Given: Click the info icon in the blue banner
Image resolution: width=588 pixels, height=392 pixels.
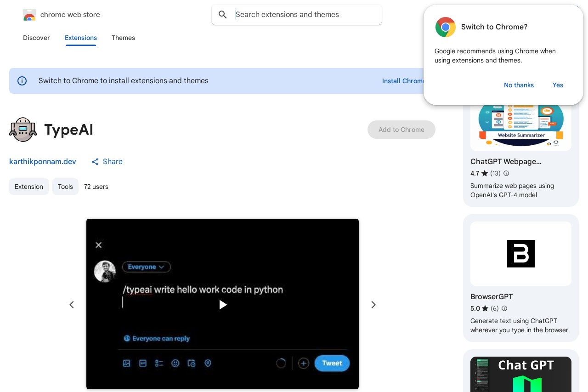Looking at the screenshot, I should click(22, 81).
